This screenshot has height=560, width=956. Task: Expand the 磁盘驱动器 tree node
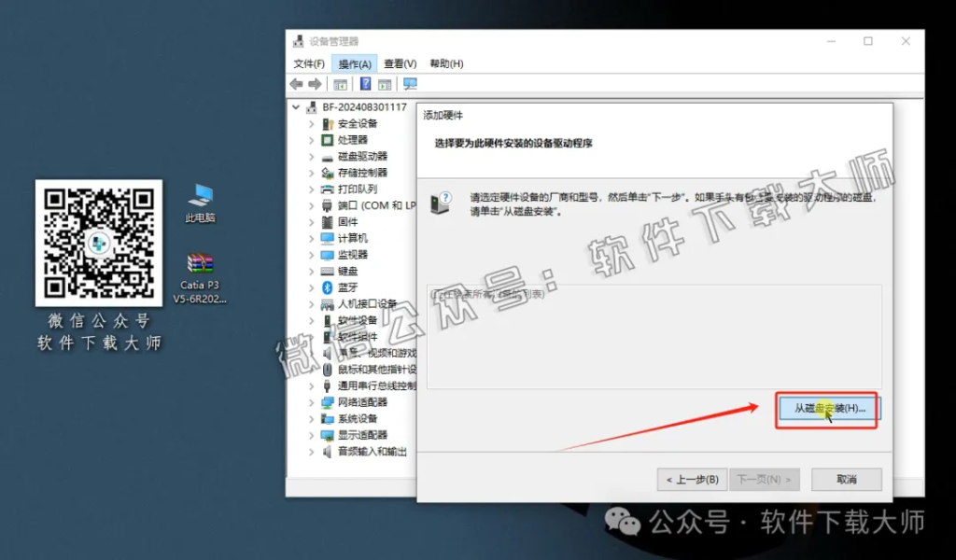coord(313,155)
